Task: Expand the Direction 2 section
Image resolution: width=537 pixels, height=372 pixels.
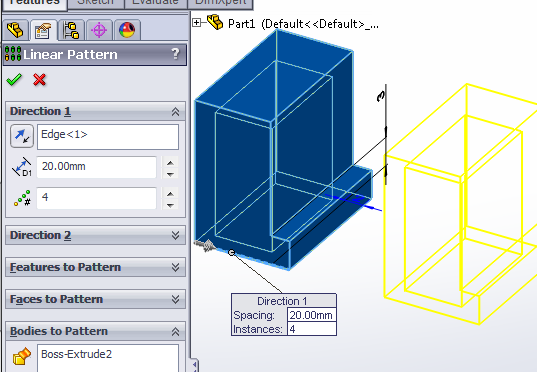Action: tap(175, 235)
